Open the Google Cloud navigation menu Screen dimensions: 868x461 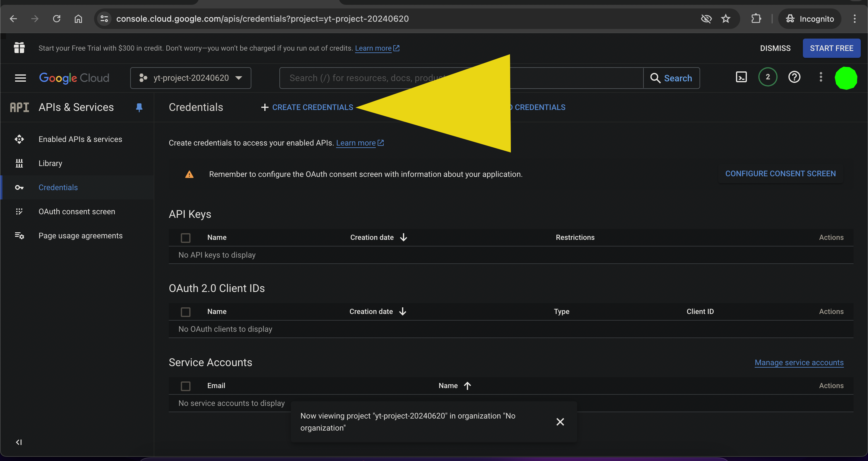[x=20, y=78]
